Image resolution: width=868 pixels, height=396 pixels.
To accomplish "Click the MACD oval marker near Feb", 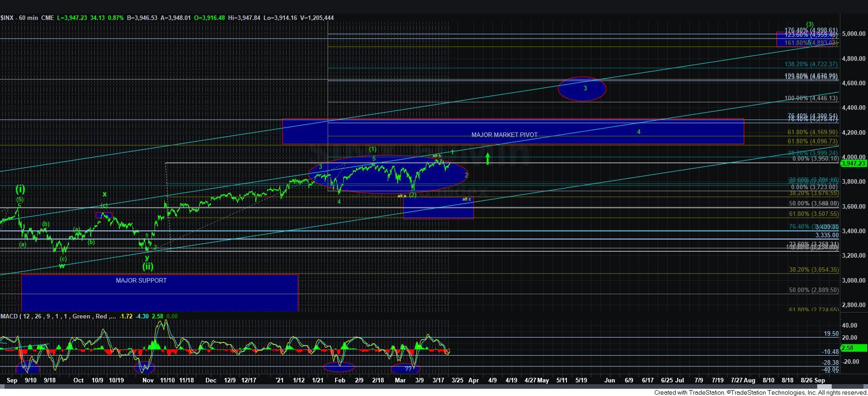I will pyautogui.click(x=339, y=367).
